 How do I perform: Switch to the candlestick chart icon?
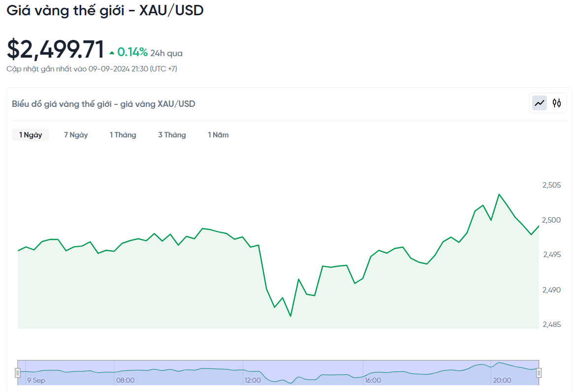(x=557, y=103)
